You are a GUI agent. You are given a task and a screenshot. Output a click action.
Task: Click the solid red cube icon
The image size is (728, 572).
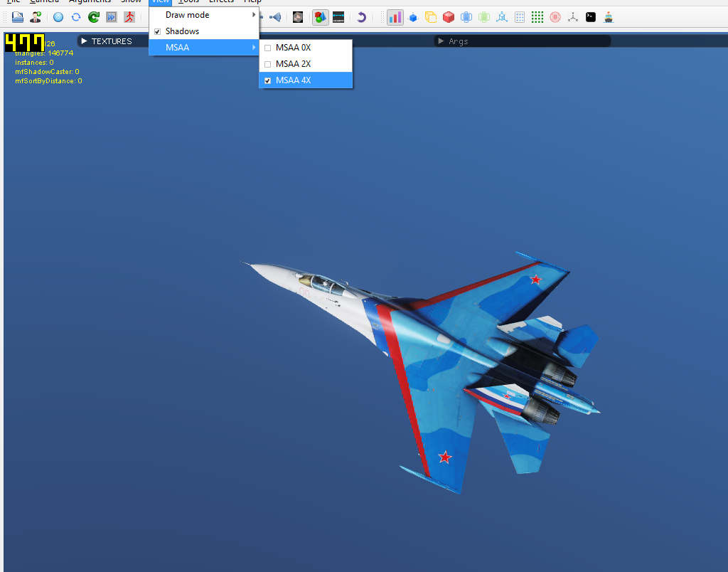(448, 18)
